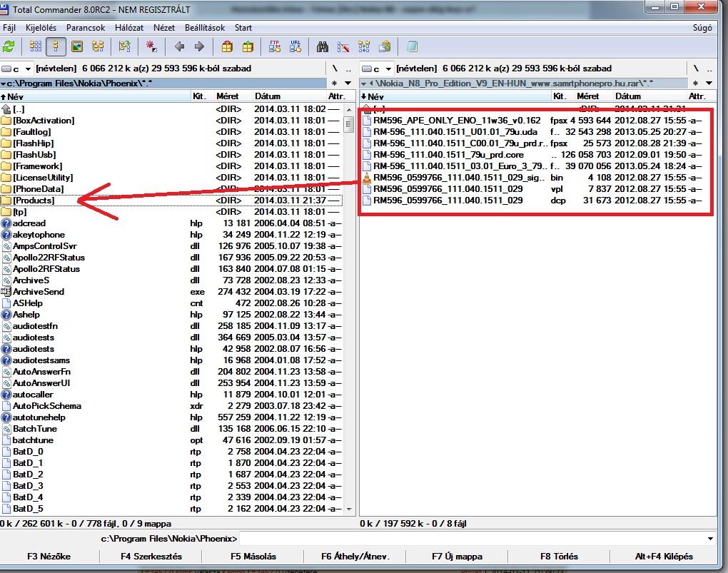Open the Nézet menu
Viewport: 728px width, 573px height.
click(164, 28)
